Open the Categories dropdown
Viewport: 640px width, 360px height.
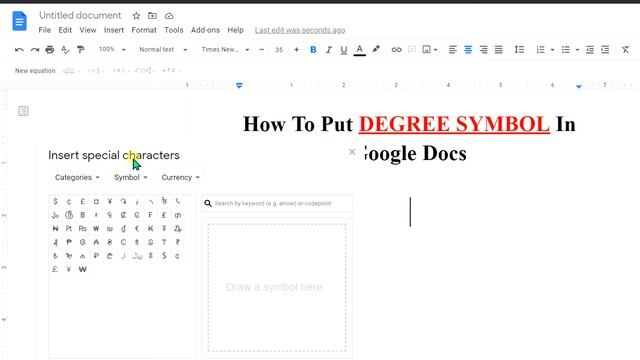pos(77,177)
